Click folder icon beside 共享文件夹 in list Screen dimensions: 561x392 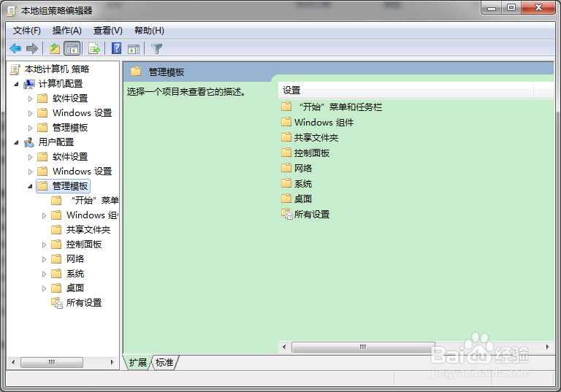pyautogui.click(x=286, y=137)
